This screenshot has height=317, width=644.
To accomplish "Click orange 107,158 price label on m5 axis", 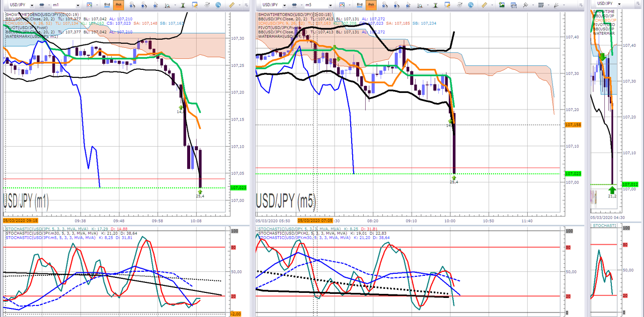I will tap(574, 125).
